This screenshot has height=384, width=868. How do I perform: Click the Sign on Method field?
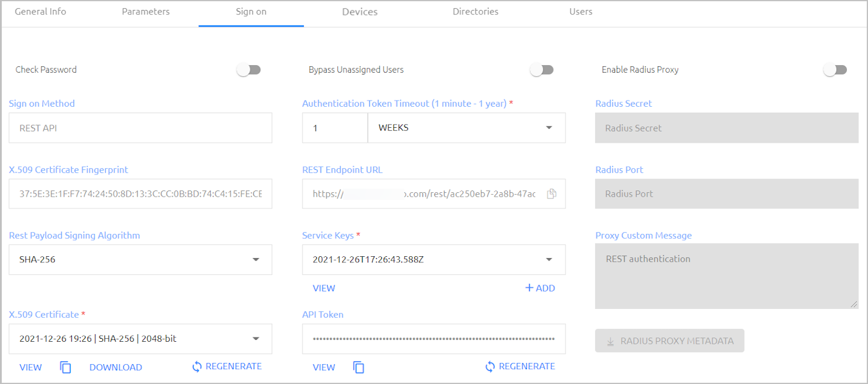coord(140,128)
